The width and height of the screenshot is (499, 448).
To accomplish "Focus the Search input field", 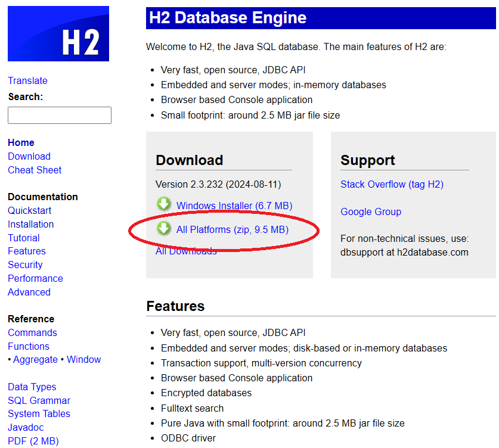I will point(60,115).
